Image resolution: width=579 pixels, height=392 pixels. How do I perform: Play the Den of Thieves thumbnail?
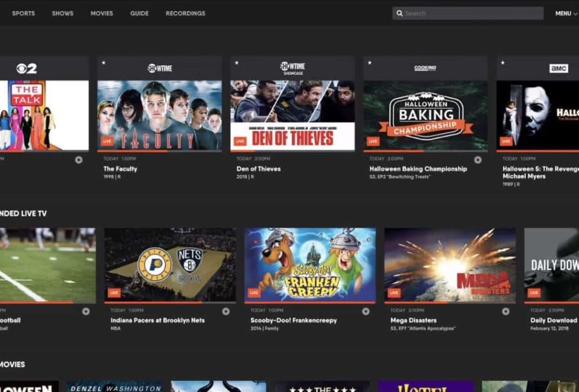coord(292,115)
